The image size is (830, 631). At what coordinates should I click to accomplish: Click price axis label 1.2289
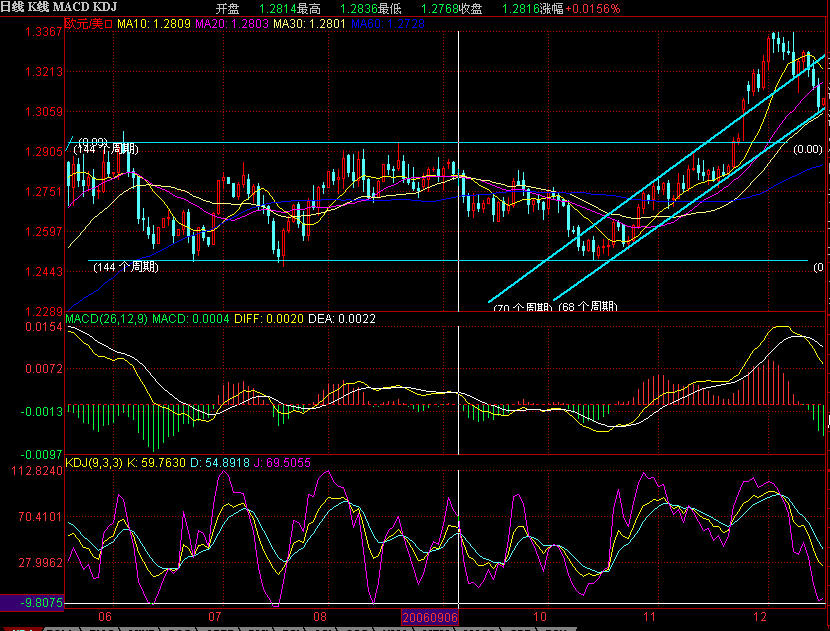click(44, 311)
